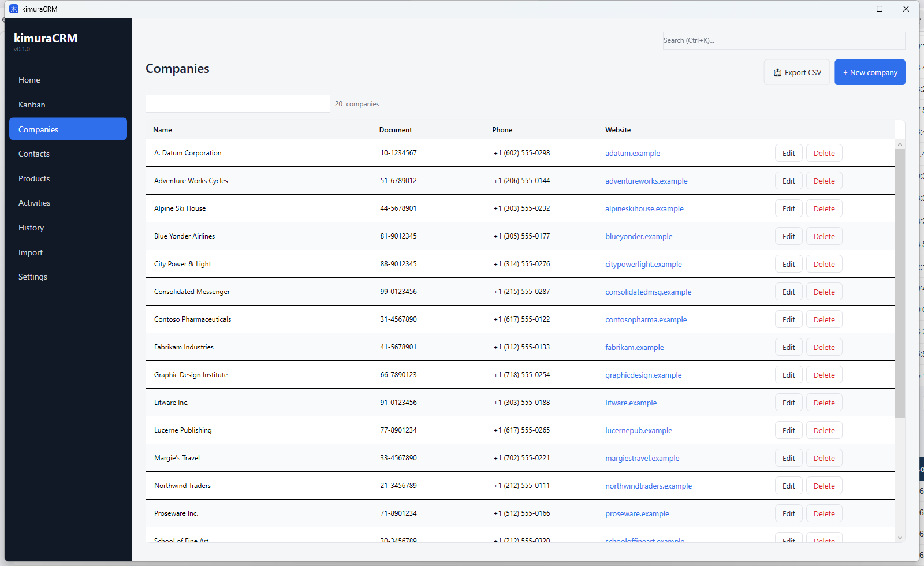The width and height of the screenshot is (924, 566).
Task: Switch to the Kanban view
Action: [32, 105]
